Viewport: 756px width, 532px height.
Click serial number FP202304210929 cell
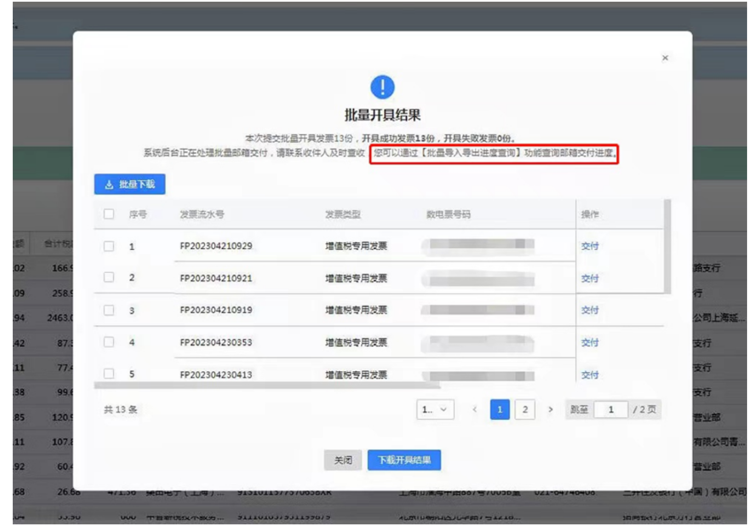(216, 246)
